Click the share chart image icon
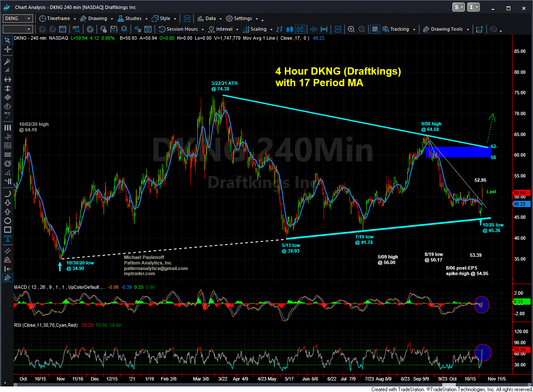This screenshot has height=392, width=533. tap(479, 29)
